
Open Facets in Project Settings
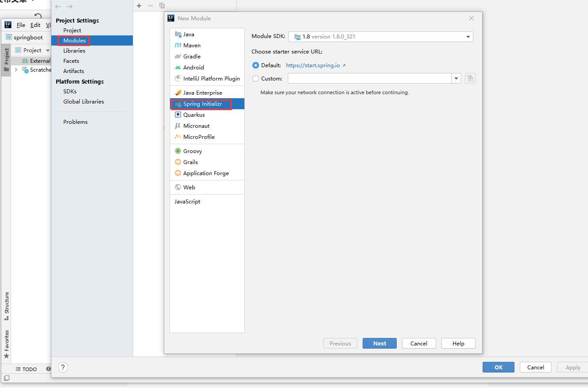pyautogui.click(x=71, y=61)
